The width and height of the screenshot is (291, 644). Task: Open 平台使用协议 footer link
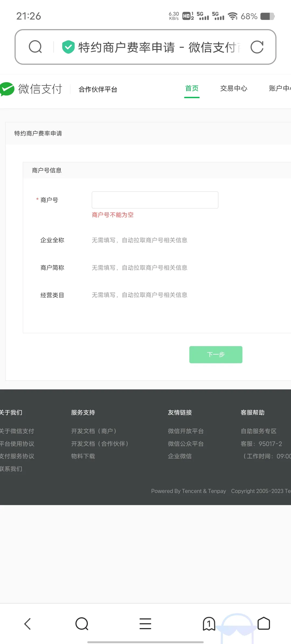17,444
